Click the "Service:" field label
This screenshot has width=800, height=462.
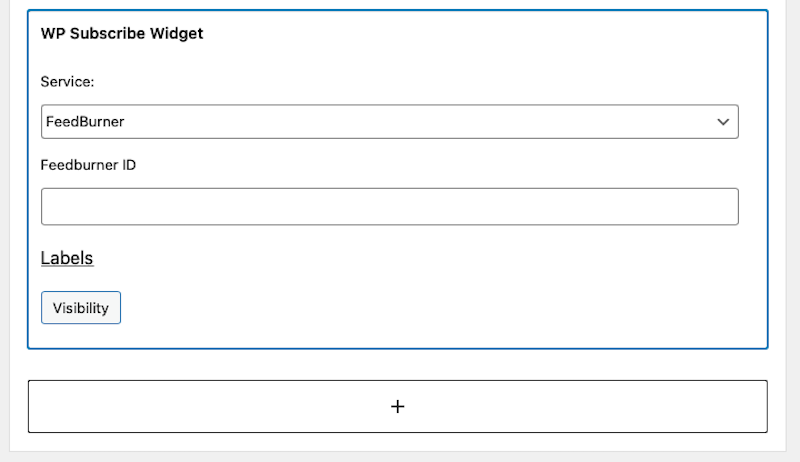(x=68, y=81)
